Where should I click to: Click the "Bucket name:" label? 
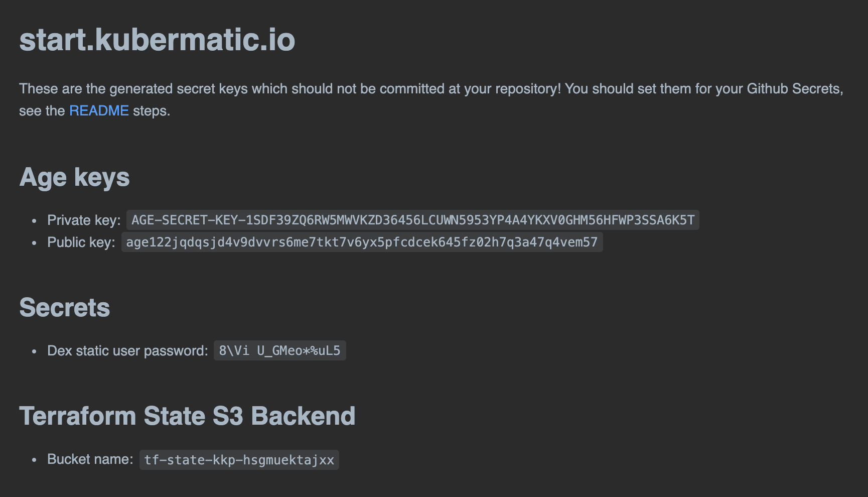[x=90, y=459]
